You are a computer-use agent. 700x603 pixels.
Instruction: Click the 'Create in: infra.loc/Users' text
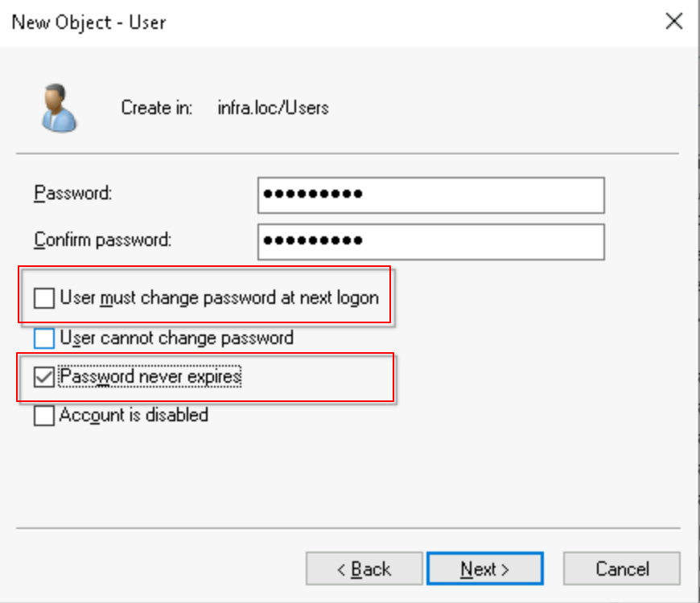[225, 107]
